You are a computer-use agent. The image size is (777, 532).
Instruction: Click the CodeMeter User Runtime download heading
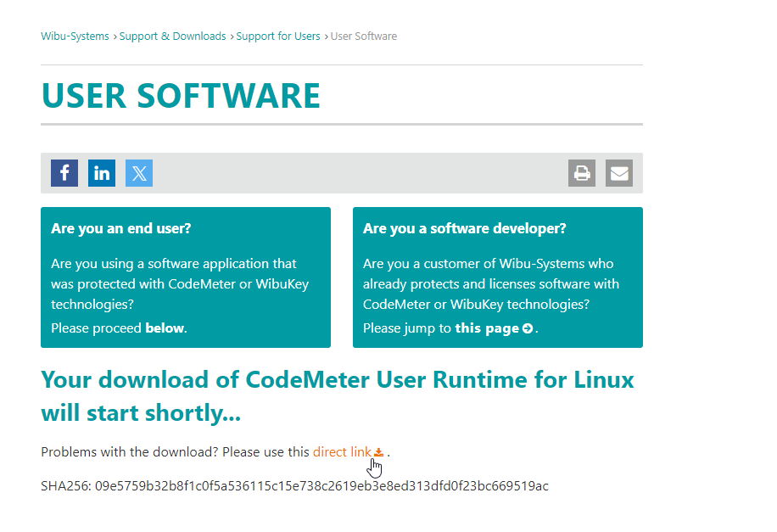pos(338,396)
